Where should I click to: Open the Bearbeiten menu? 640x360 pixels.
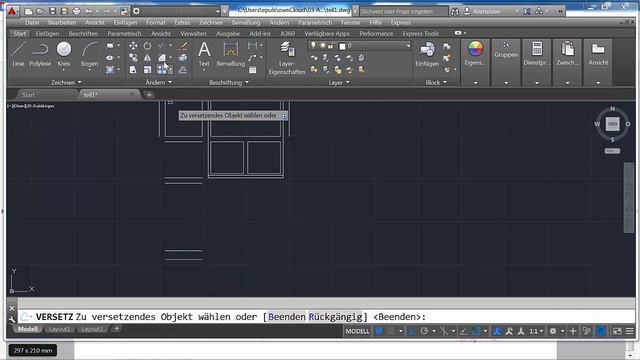click(62, 22)
